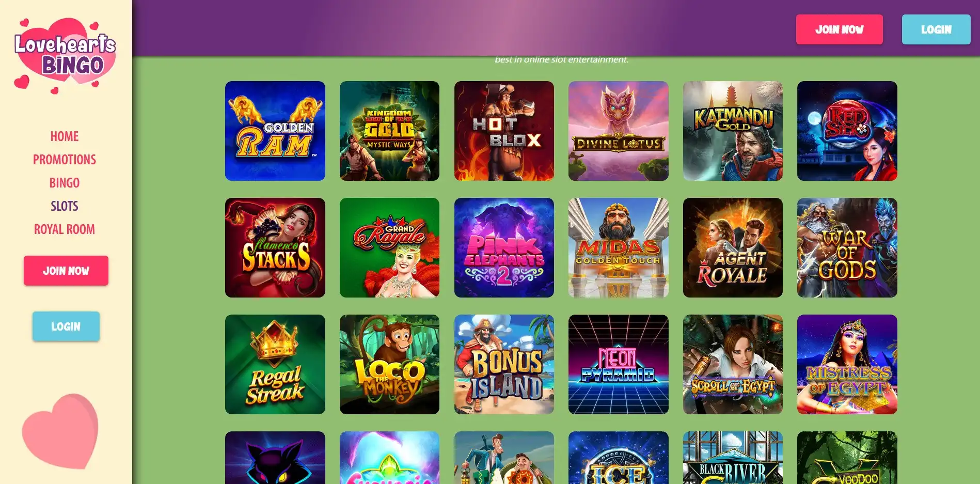Open the Pink Elephants 2 slot
This screenshot has width=980, height=484.
point(504,247)
